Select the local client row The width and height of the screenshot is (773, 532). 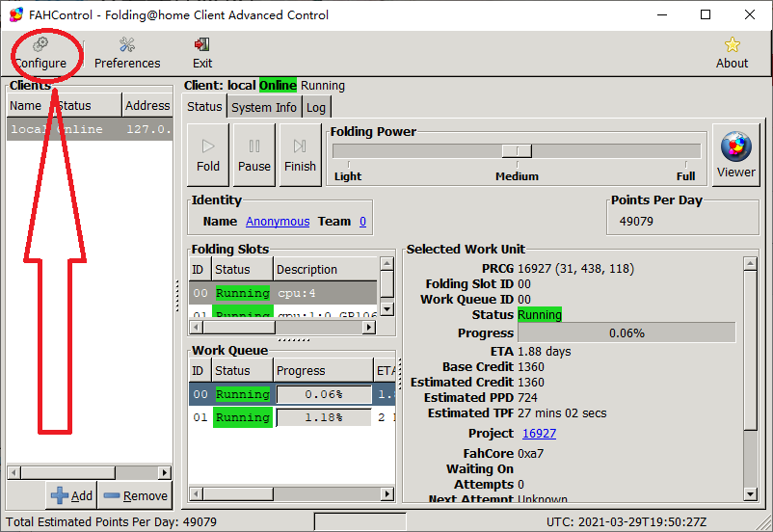pyautogui.click(x=90, y=129)
